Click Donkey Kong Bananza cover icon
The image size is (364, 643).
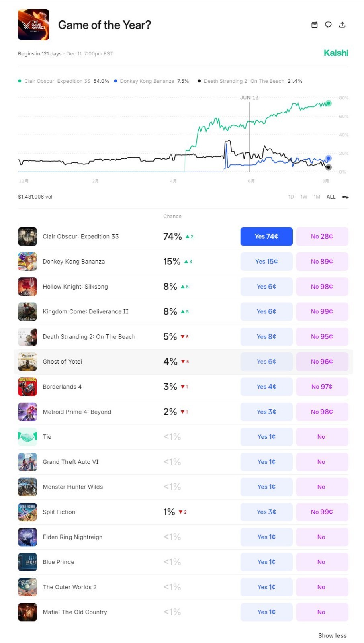pyautogui.click(x=27, y=262)
